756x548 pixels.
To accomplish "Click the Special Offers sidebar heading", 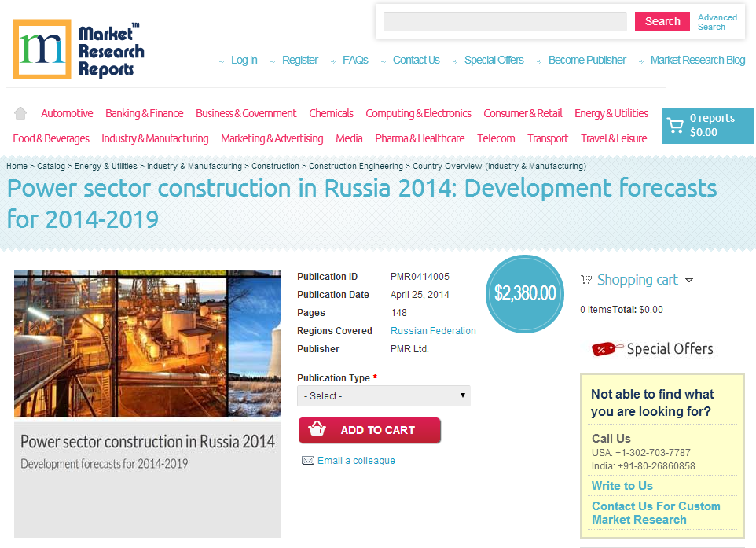I will click(x=670, y=349).
